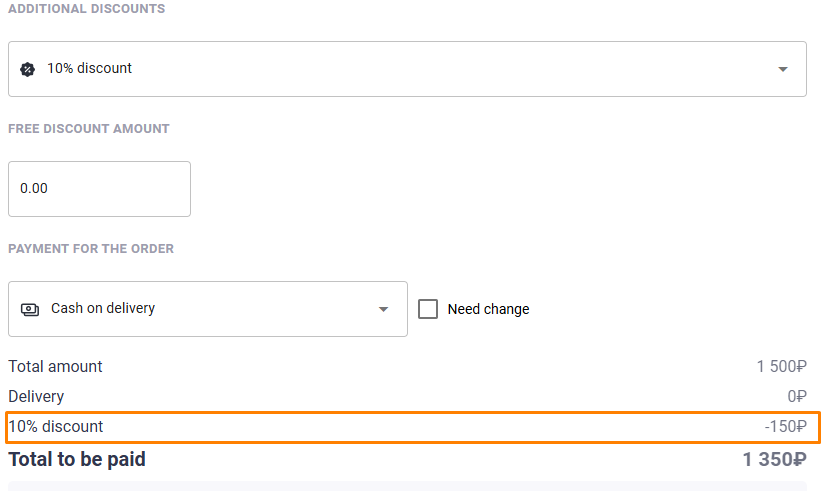The height and width of the screenshot is (491, 824).
Task: Click the Cash on delivery payment text
Action: 103,308
